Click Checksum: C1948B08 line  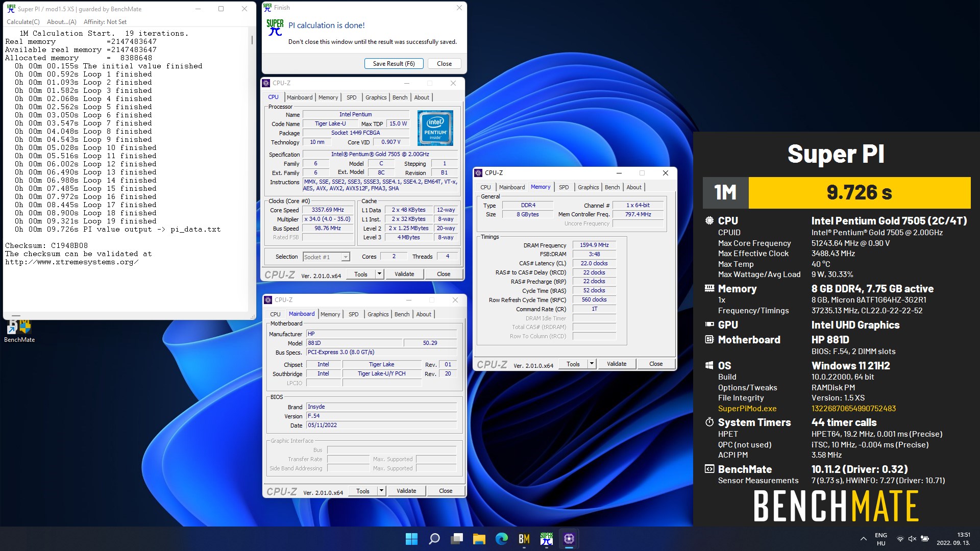(46, 245)
